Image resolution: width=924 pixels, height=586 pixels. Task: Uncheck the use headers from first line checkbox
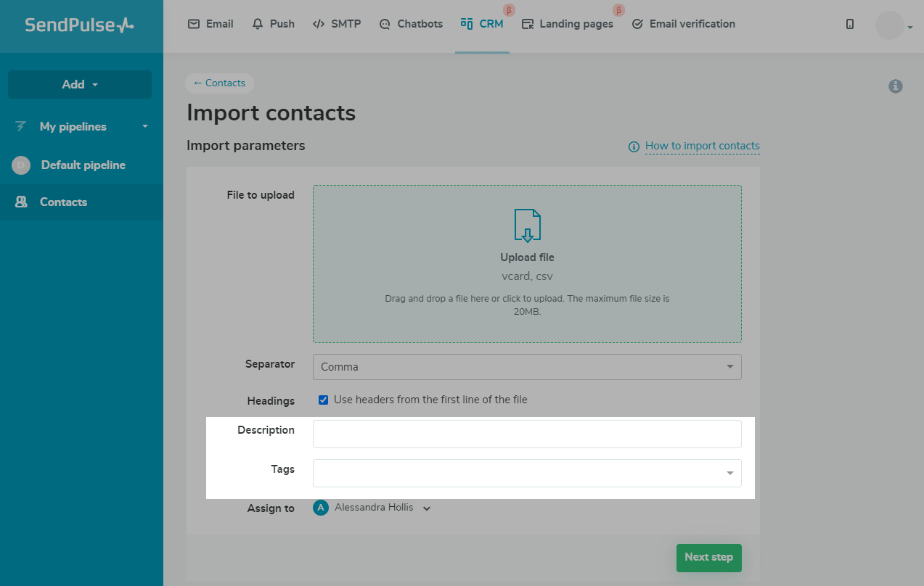coord(324,400)
